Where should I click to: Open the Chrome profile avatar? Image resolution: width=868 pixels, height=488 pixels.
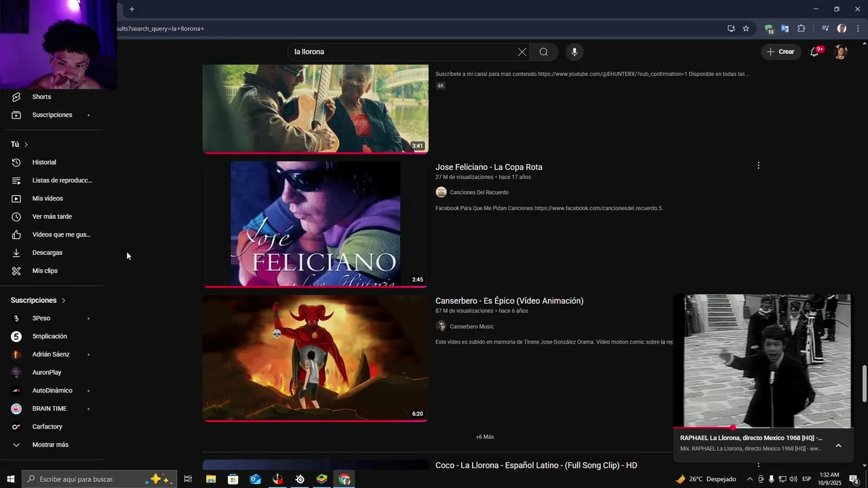[x=842, y=28]
